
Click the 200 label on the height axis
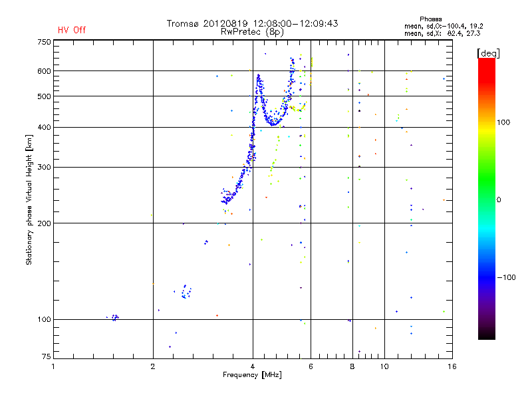click(44, 223)
